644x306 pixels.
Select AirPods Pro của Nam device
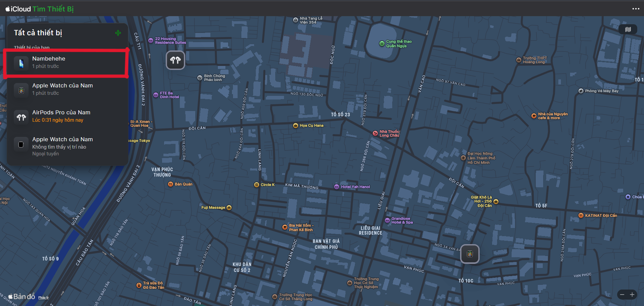click(x=67, y=117)
